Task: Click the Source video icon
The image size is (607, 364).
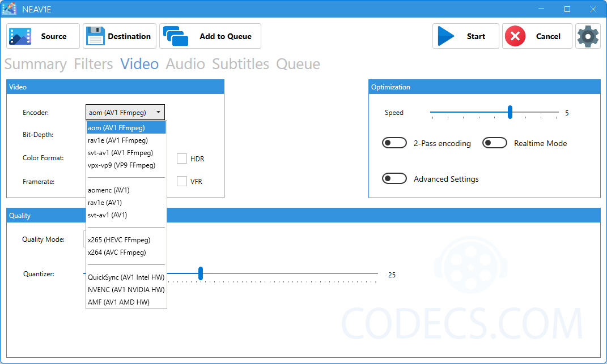Action: (20, 36)
